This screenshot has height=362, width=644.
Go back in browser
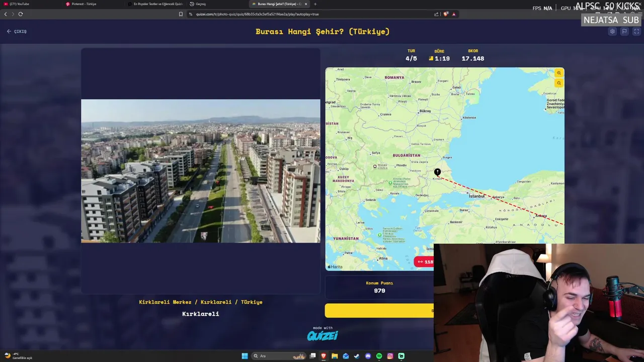6,14
